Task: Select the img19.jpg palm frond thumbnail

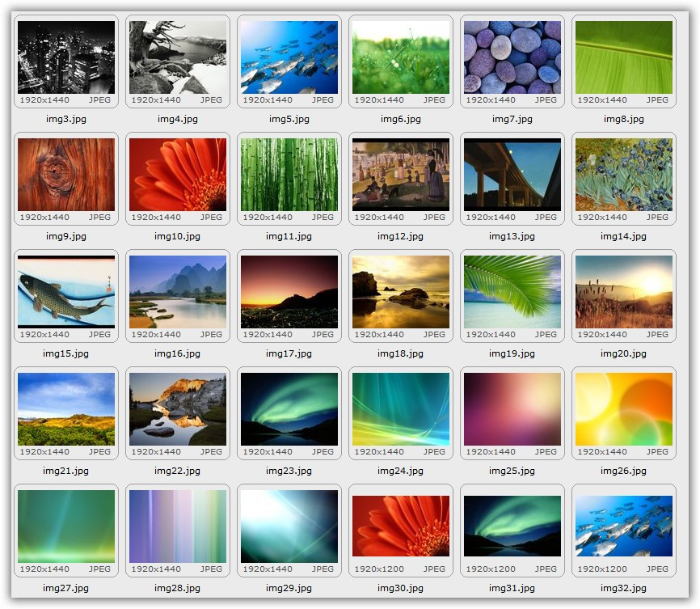Action: pos(512,292)
